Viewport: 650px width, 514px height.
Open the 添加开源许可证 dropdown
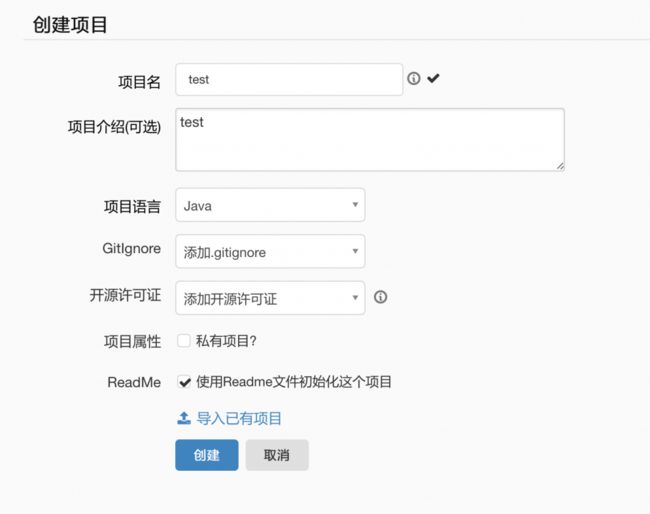point(270,298)
